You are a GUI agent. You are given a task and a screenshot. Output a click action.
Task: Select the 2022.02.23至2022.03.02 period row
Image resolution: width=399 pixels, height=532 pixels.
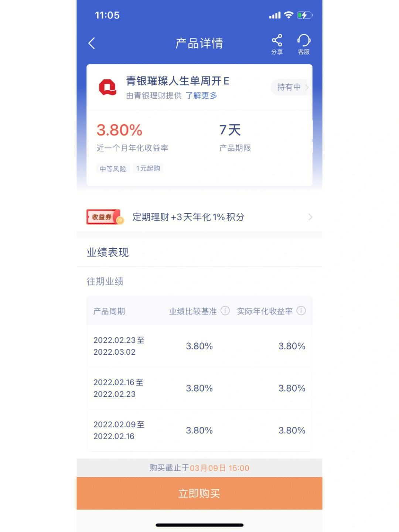(199, 346)
